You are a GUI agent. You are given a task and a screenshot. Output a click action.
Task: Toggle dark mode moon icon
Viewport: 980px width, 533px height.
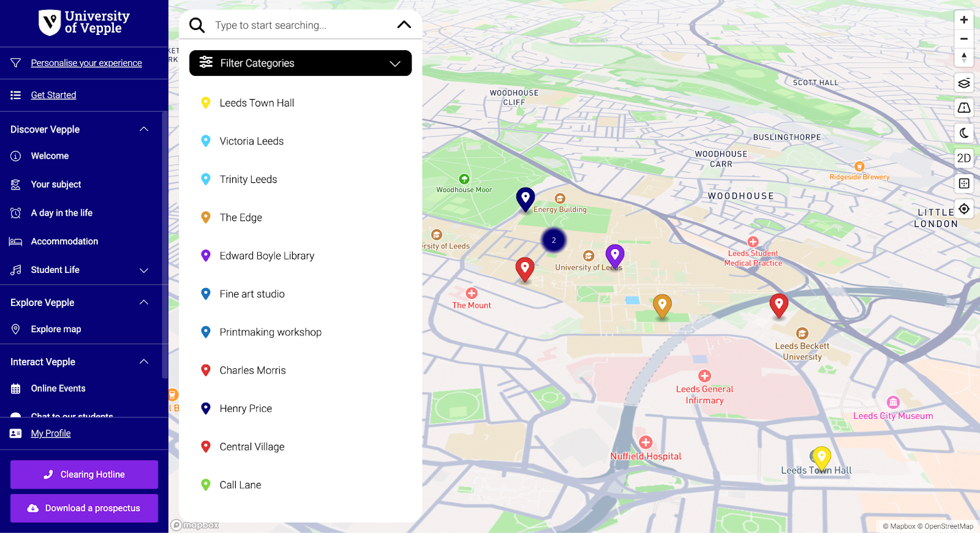[x=964, y=133]
